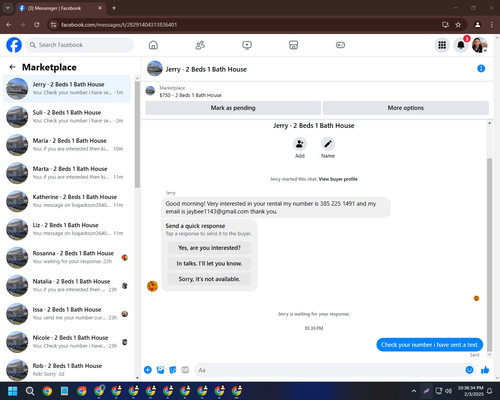
Task: Open View buyer profile link
Action: click(338, 179)
